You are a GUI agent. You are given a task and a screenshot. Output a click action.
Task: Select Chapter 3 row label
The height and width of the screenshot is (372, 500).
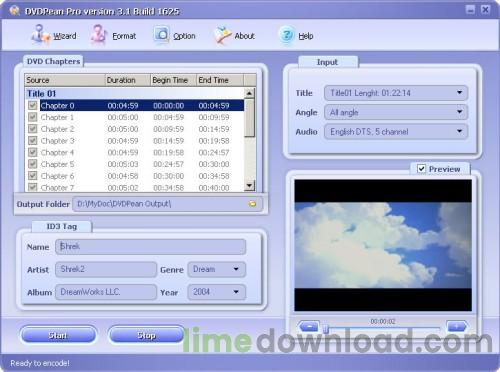[x=57, y=141]
